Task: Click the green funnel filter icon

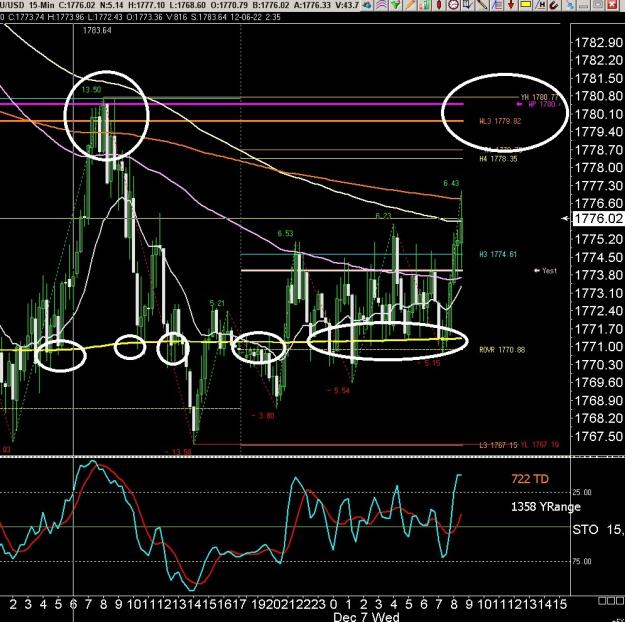Action: pyautogui.click(x=396, y=5)
